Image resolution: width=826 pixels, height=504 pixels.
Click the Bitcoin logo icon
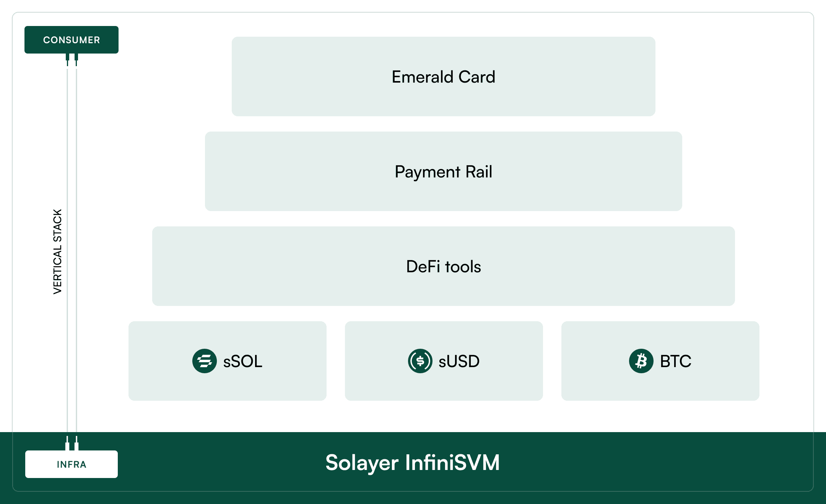click(641, 361)
